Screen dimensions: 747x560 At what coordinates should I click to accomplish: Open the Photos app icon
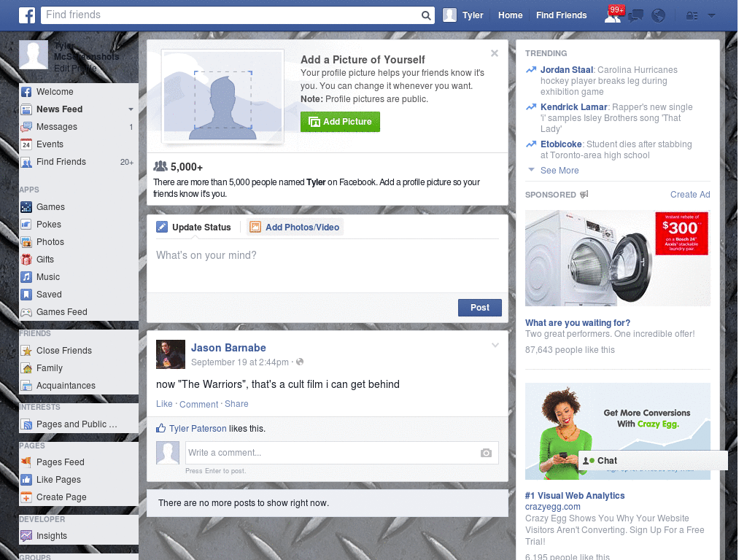click(x=27, y=242)
